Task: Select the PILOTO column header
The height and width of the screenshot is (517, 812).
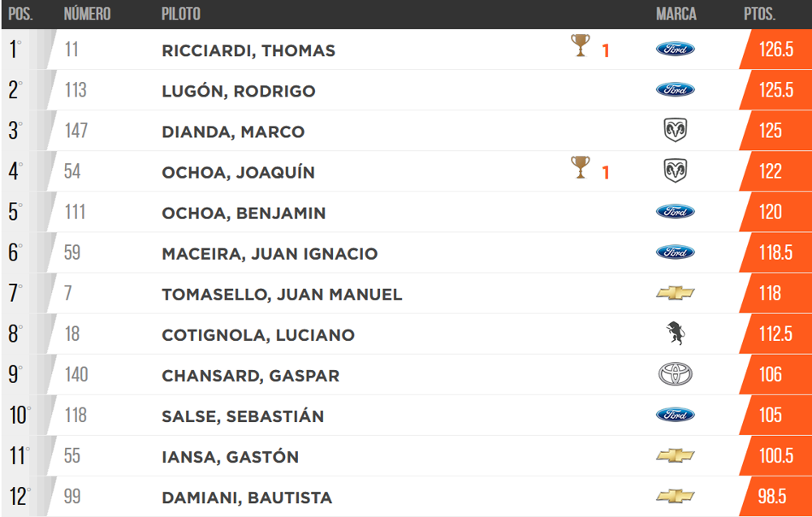Action: coord(181,14)
